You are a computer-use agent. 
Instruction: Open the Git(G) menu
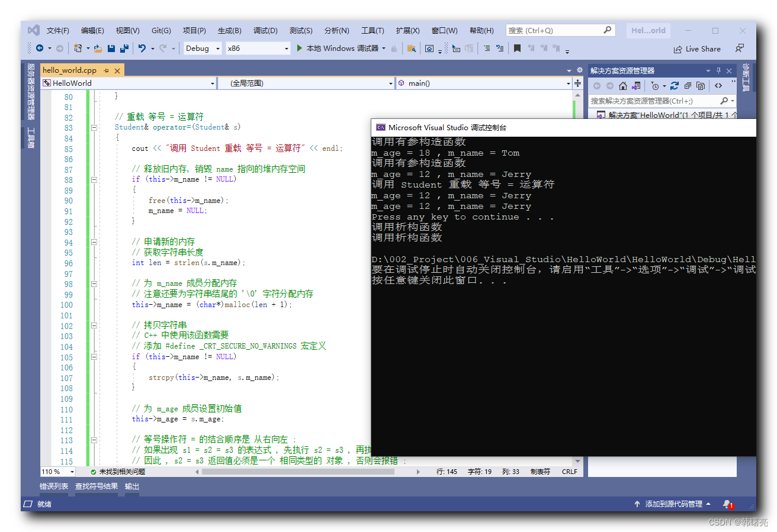click(x=161, y=31)
